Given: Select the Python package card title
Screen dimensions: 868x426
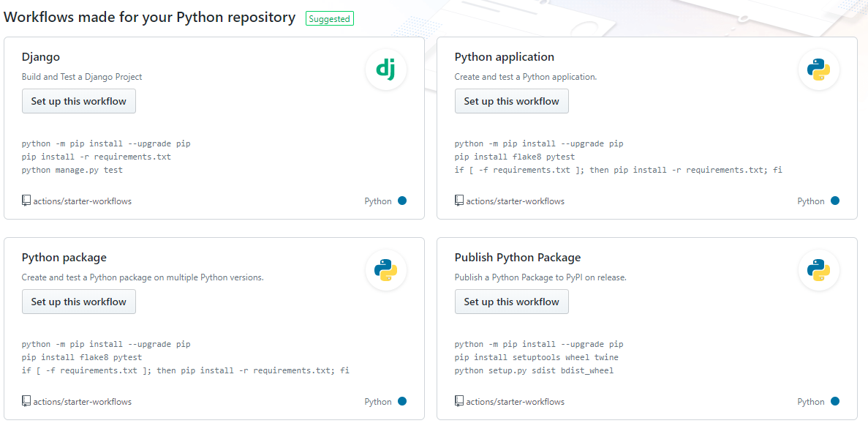Looking at the screenshot, I should point(64,258).
